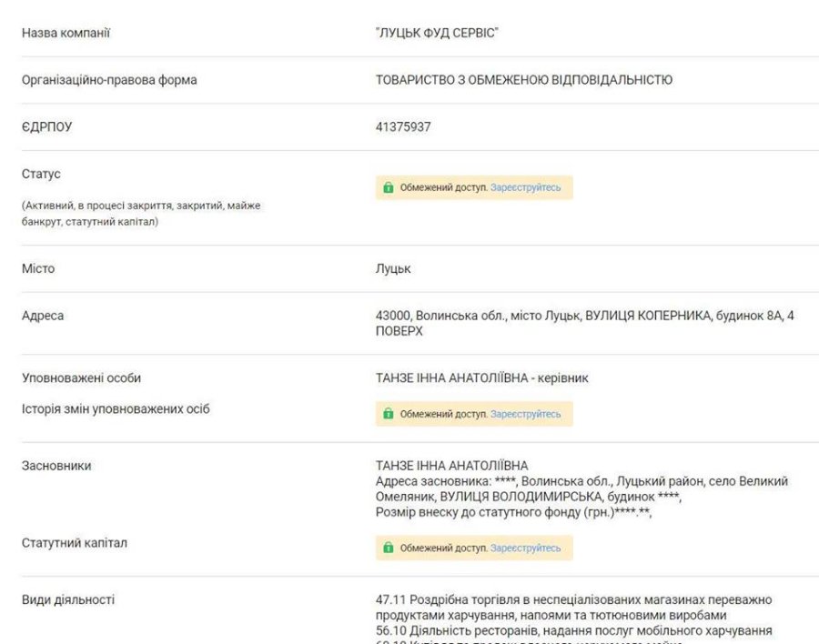This screenshot has width=819, height=644.
Task: Open the Зареєструйтесь link in the Статус row
Action: 525,187
